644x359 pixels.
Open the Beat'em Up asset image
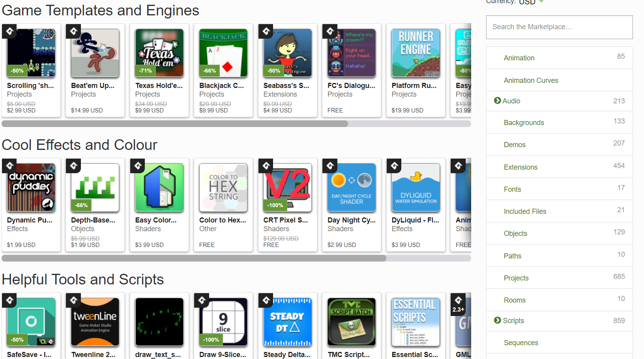95,53
